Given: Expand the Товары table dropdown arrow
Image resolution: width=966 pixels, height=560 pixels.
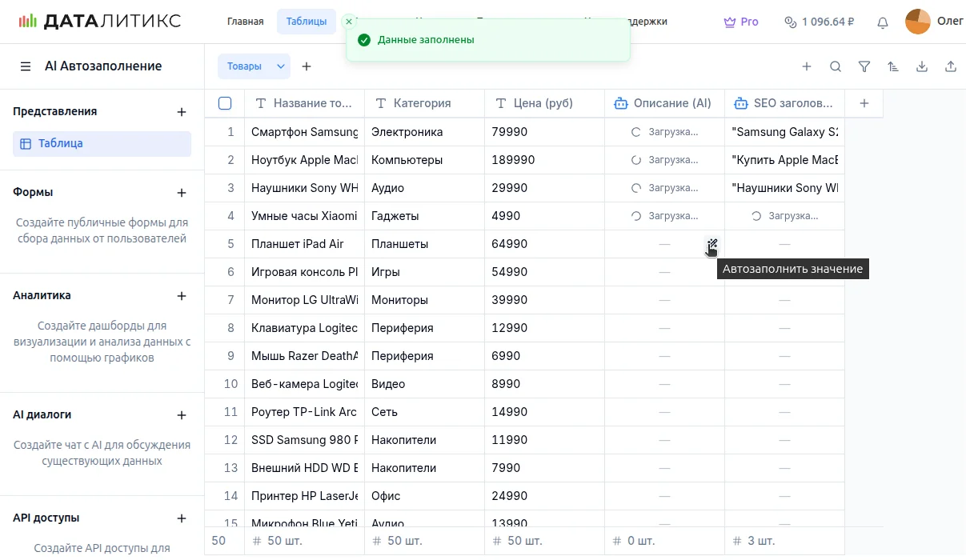Looking at the screenshot, I should [281, 66].
